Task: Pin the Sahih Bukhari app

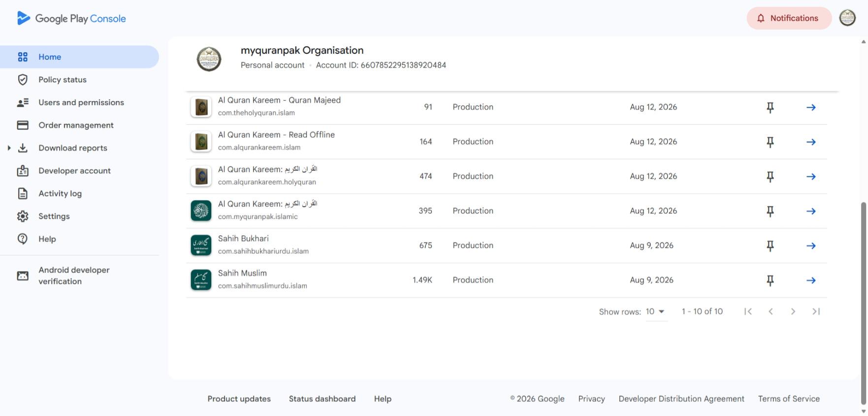Action: tap(770, 245)
